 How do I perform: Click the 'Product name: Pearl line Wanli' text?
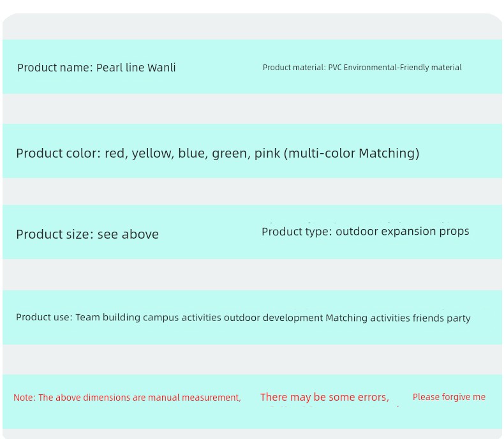point(96,68)
